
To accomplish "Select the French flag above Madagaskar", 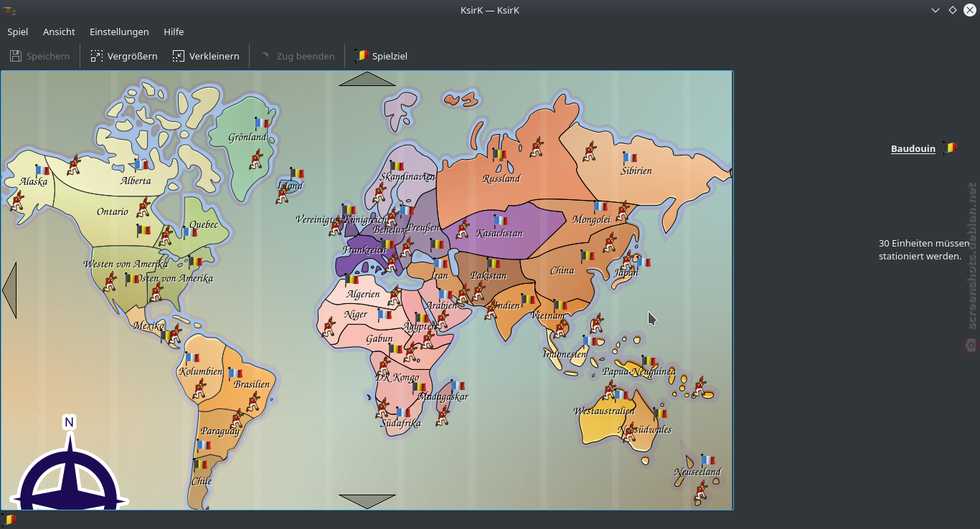I will click(x=457, y=385).
